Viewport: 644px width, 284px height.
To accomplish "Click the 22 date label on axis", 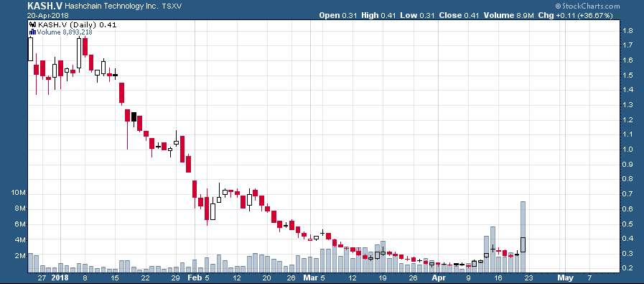I will (146, 278).
